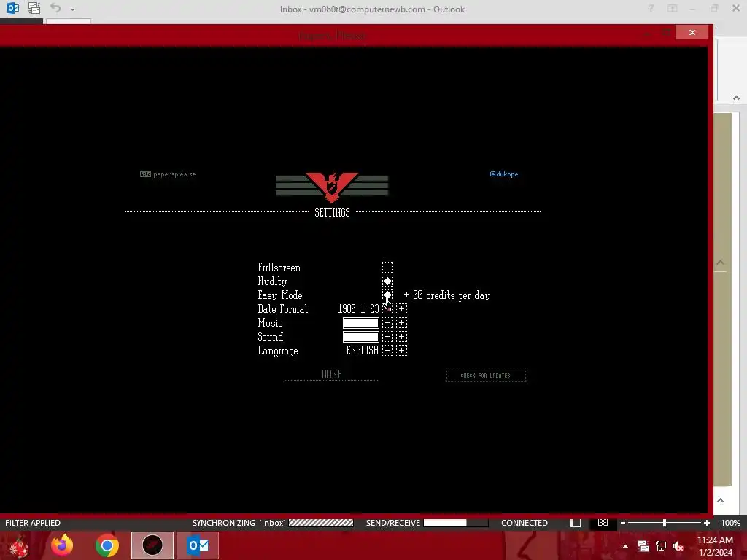This screenshot has width=747, height=560.
Task: Click the muted volume tray icon
Action: 678,546
